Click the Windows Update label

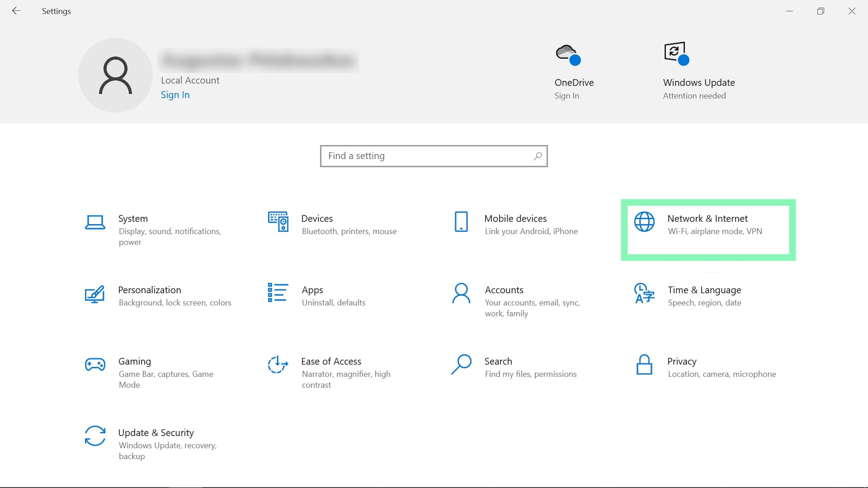click(x=699, y=82)
